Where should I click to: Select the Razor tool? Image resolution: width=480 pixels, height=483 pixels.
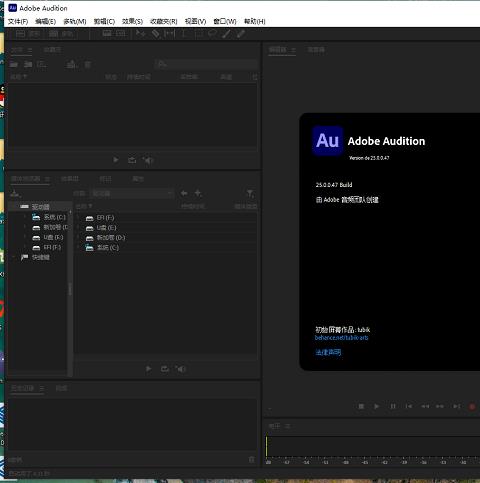click(156, 34)
